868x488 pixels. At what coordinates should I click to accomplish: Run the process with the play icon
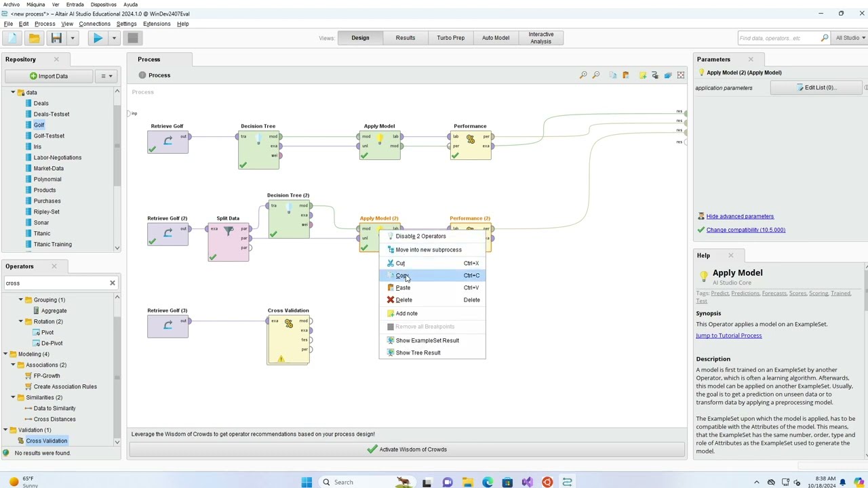(98, 39)
